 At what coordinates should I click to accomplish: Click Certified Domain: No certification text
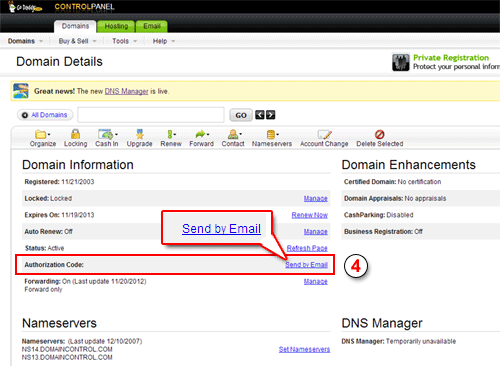392,182
